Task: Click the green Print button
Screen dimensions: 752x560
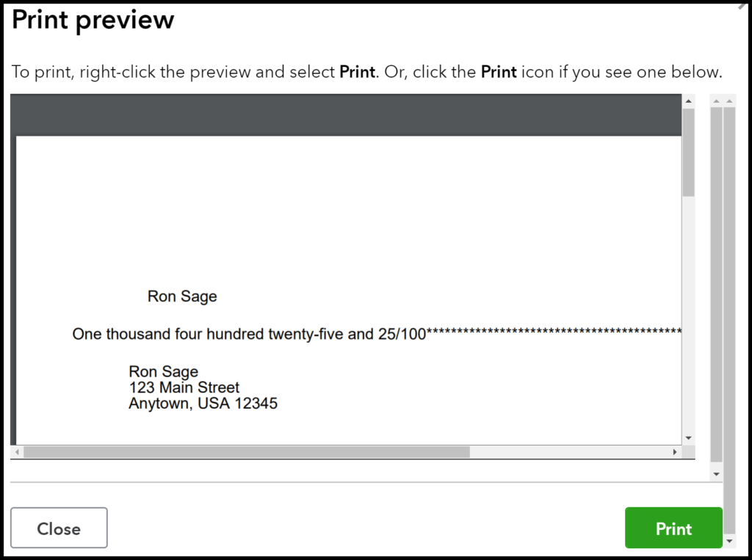Action: tap(673, 528)
